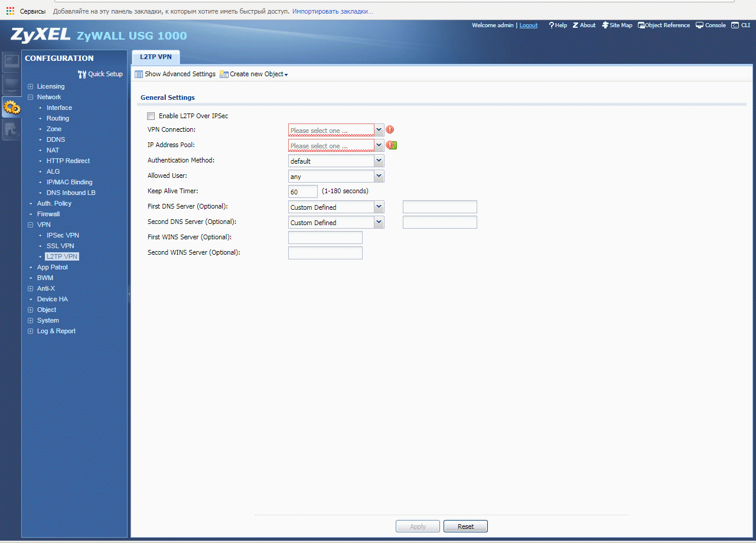
Task: Click the Apply button
Action: pos(418,526)
